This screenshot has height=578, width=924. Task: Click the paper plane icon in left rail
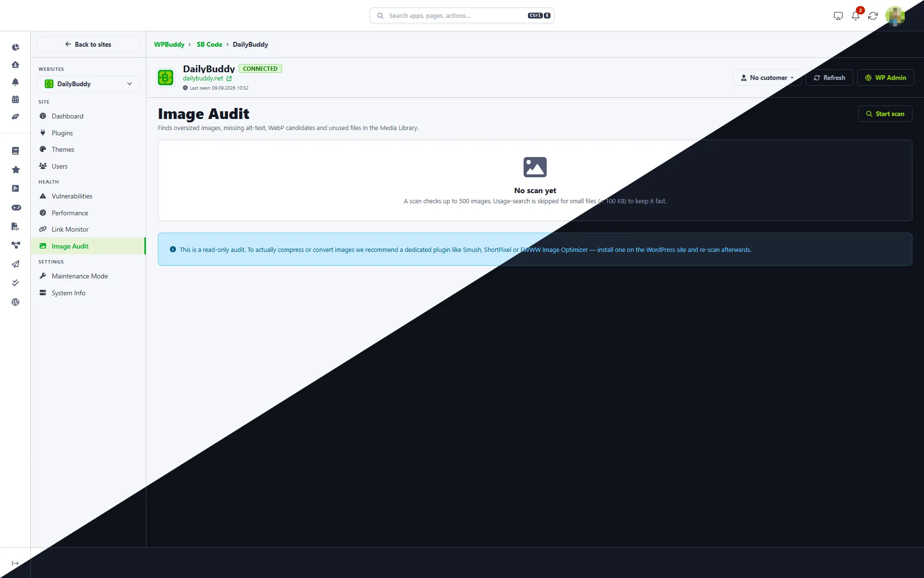coord(15,264)
